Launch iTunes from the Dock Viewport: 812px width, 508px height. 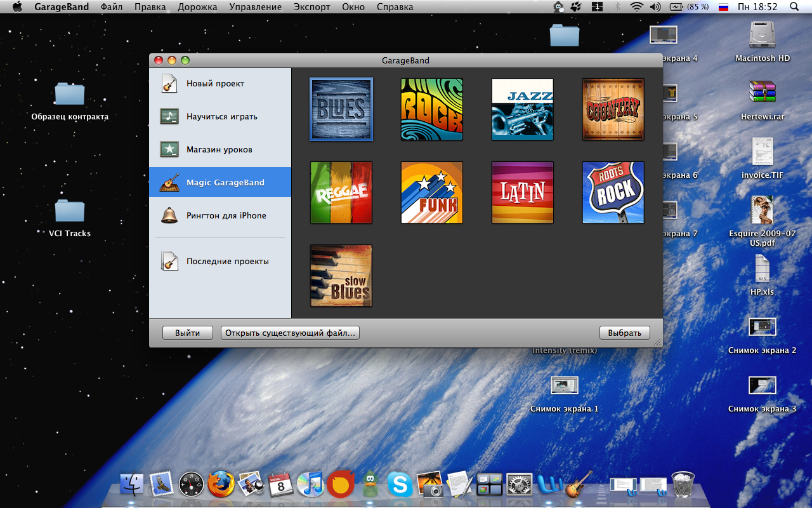pyautogui.click(x=310, y=485)
